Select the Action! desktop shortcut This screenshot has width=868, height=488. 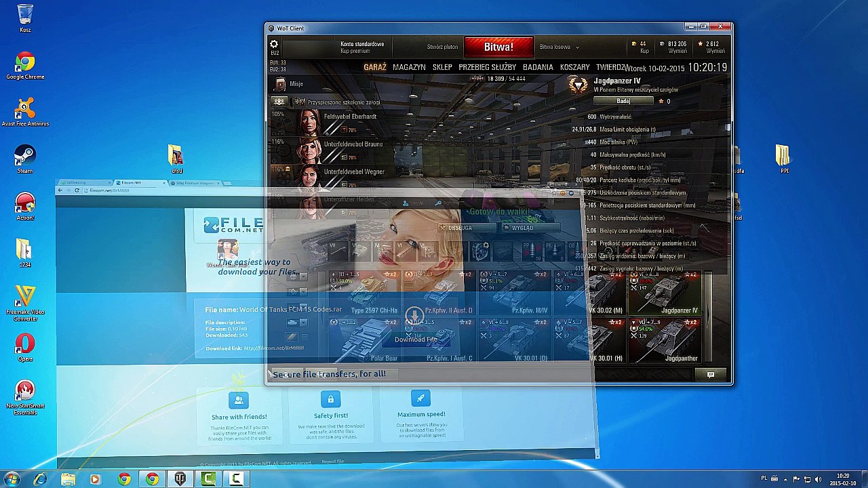[25, 207]
